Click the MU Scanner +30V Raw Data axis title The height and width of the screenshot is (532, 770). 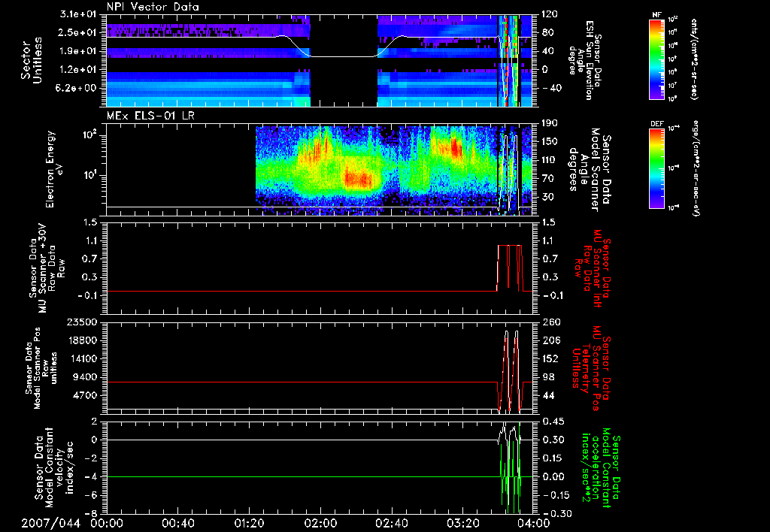coord(47,268)
